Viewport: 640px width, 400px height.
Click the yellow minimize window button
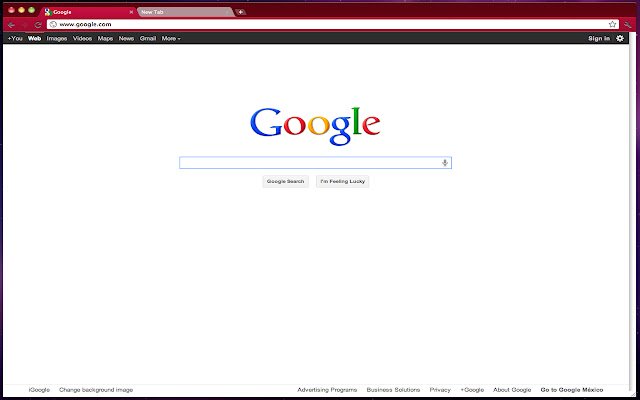click(x=22, y=10)
